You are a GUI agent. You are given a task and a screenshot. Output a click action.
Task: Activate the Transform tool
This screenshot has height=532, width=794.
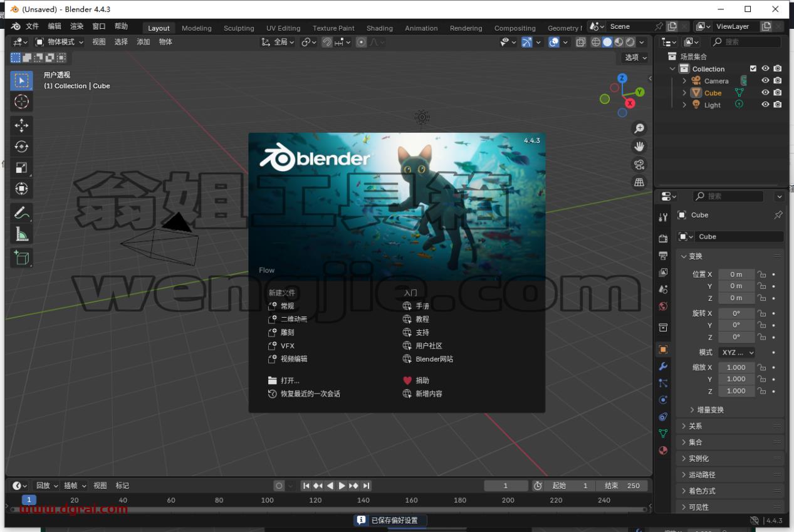coord(21,189)
